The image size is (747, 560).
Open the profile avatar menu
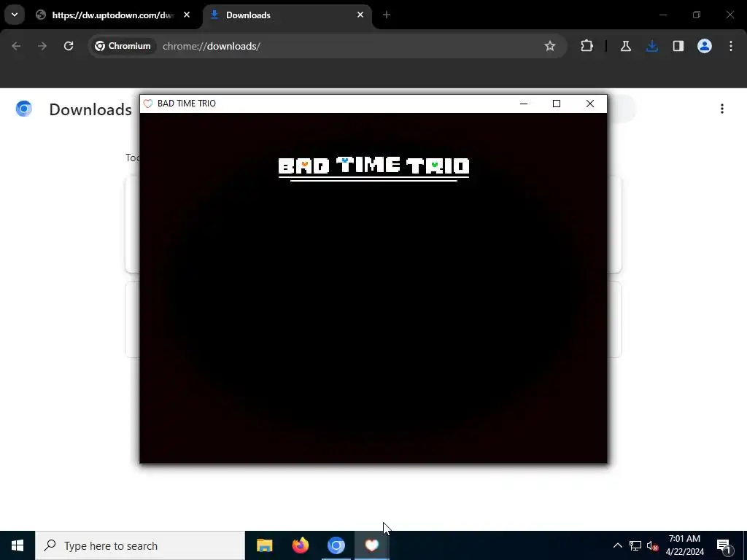pyautogui.click(x=705, y=46)
